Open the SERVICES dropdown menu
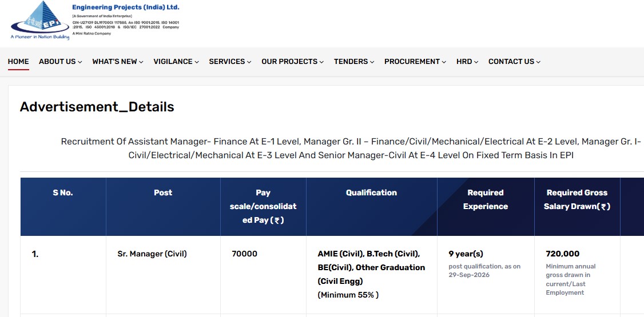 coord(230,62)
